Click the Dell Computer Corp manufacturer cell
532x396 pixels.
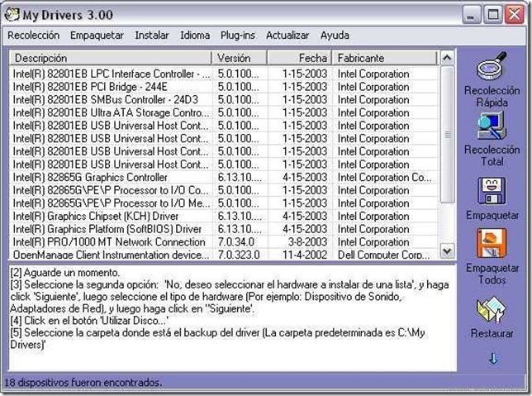pyautogui.click(x=384, y=255)
